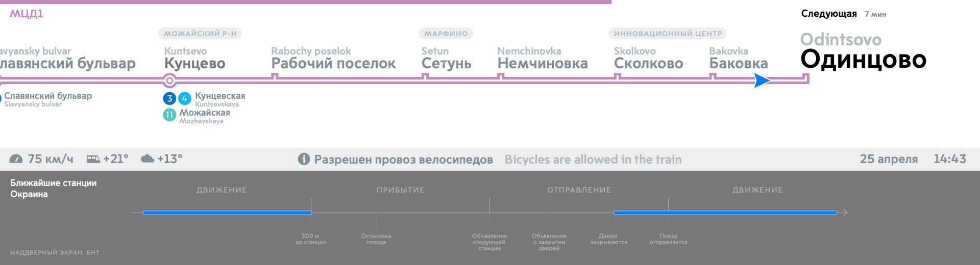Viewport: 980px width, 265px height.
Task: Select the Одинцово next station name
Action: 863,60
